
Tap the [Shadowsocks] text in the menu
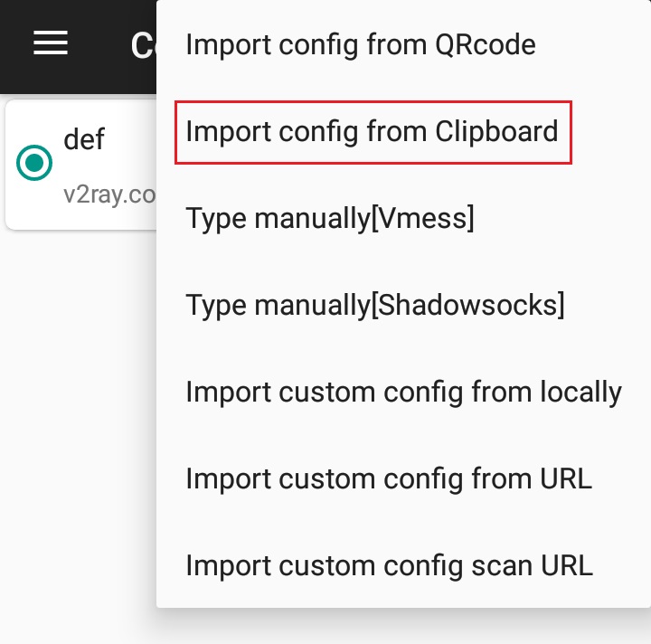(467, 306)
